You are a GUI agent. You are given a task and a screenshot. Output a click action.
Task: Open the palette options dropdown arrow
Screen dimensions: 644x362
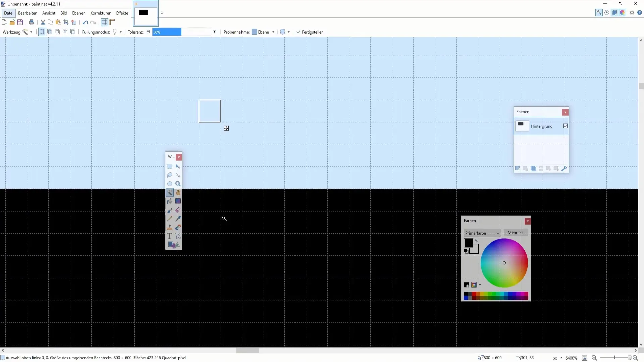point(480,285)
